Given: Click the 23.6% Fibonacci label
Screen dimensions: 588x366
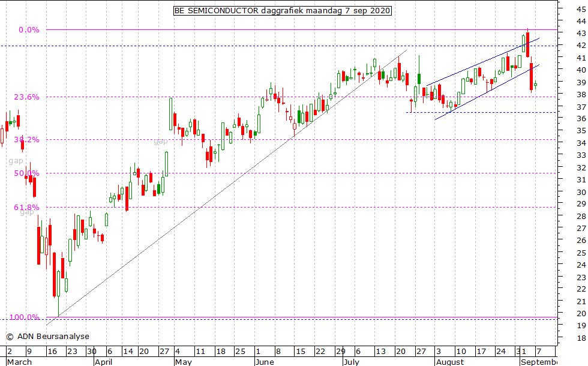Looking at the screenshot, I should (x=26, y=97).
